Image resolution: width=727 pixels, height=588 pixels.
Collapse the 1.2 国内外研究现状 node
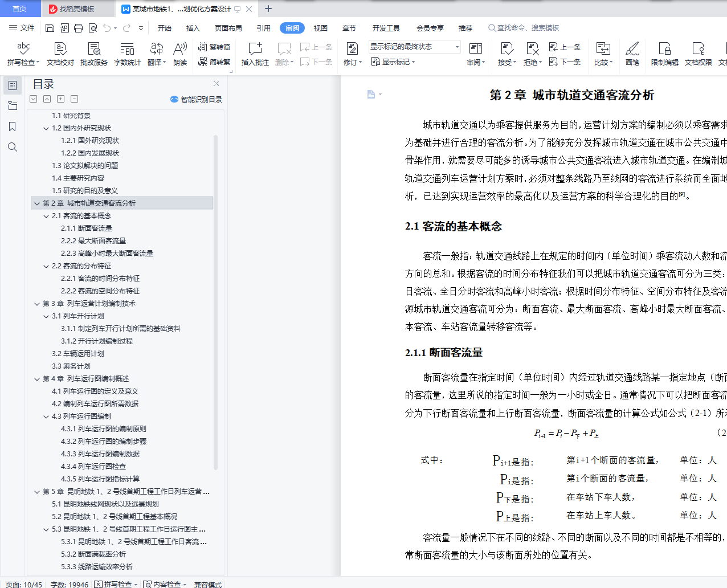pos(46,128)
